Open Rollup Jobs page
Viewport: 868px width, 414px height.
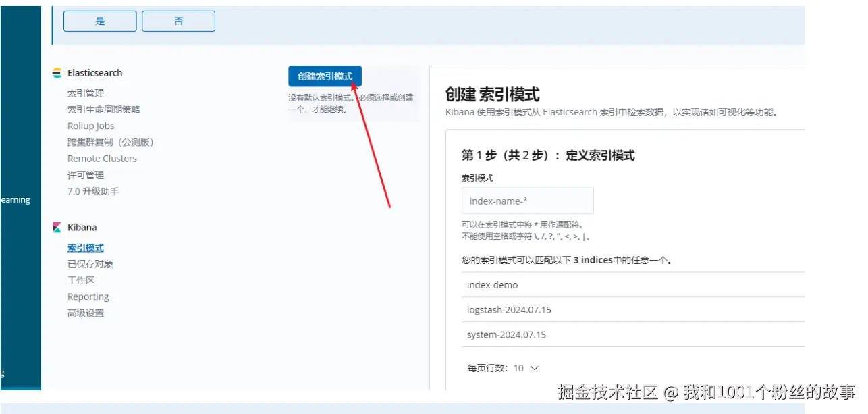(91, 126)
